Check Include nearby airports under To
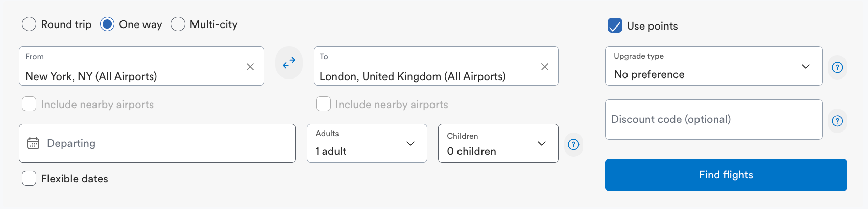Screen dimensions: 868x209 click(323, 104)
